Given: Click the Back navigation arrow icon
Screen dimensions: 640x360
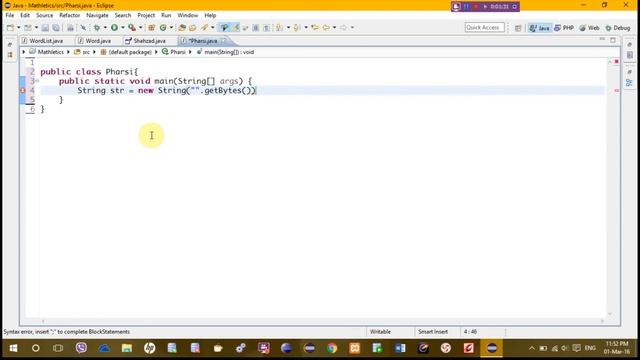Looking at the screenshot, I should (x=326, y=28).
